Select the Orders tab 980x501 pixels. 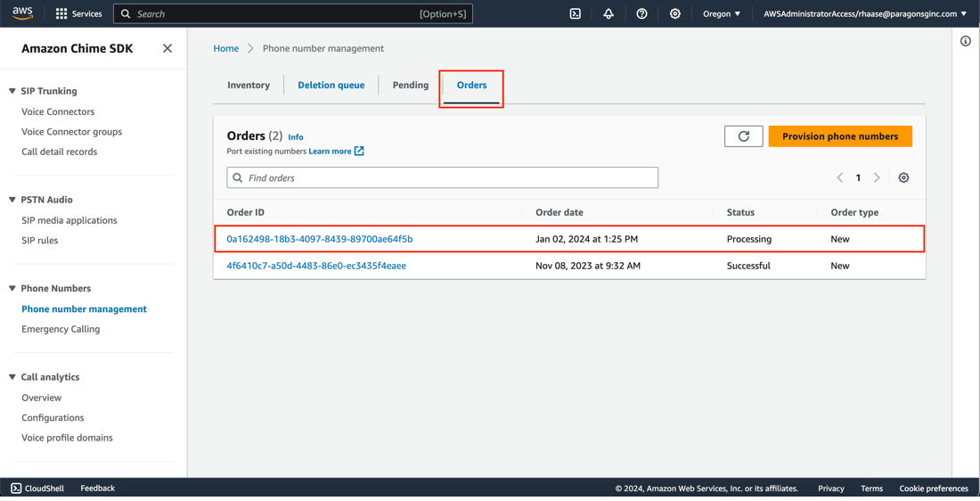coord(472,85)
